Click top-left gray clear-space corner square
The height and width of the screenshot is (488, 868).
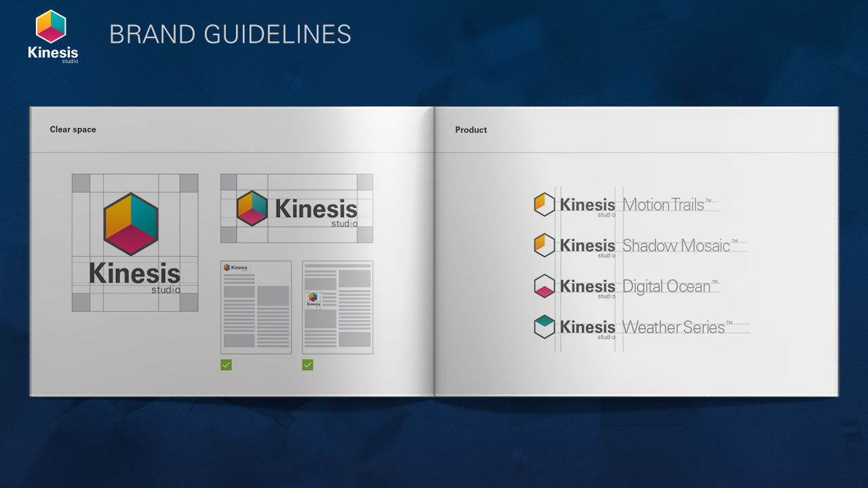81,183
